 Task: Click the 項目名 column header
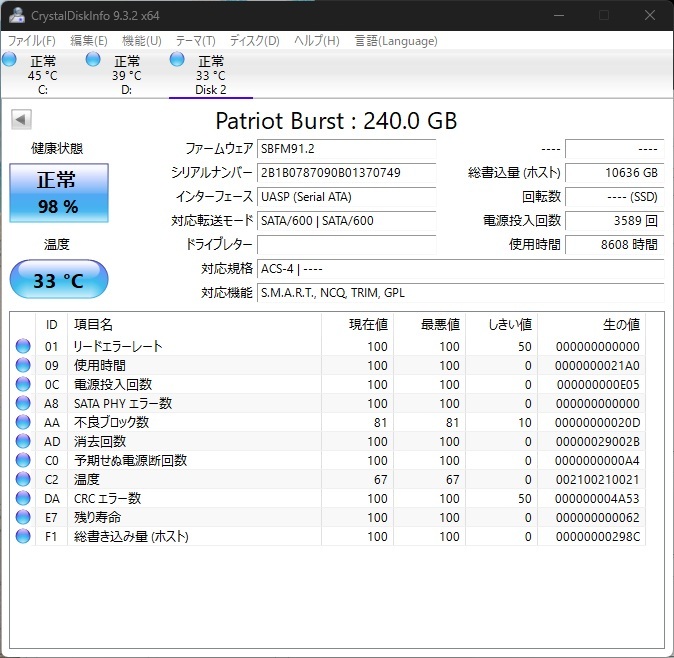tap(93, 324)
